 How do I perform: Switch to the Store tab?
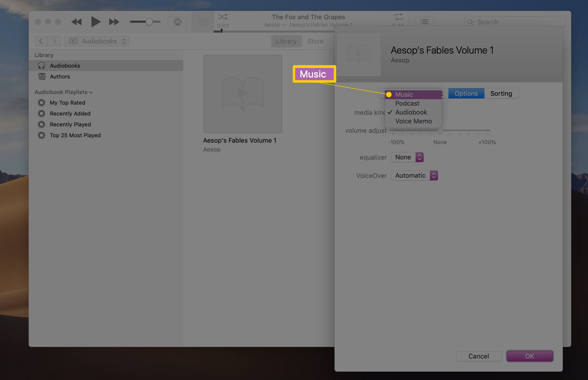click(315, 41)
